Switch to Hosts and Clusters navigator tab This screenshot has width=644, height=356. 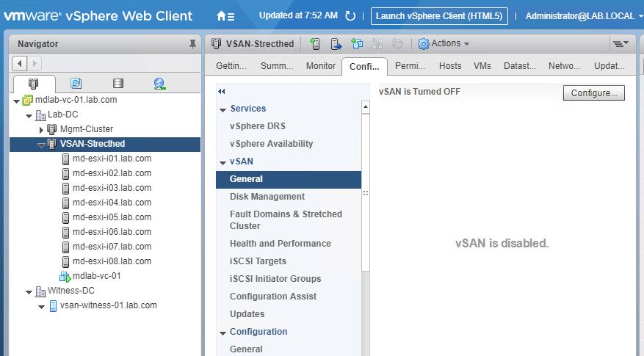(x=34, y=84)
